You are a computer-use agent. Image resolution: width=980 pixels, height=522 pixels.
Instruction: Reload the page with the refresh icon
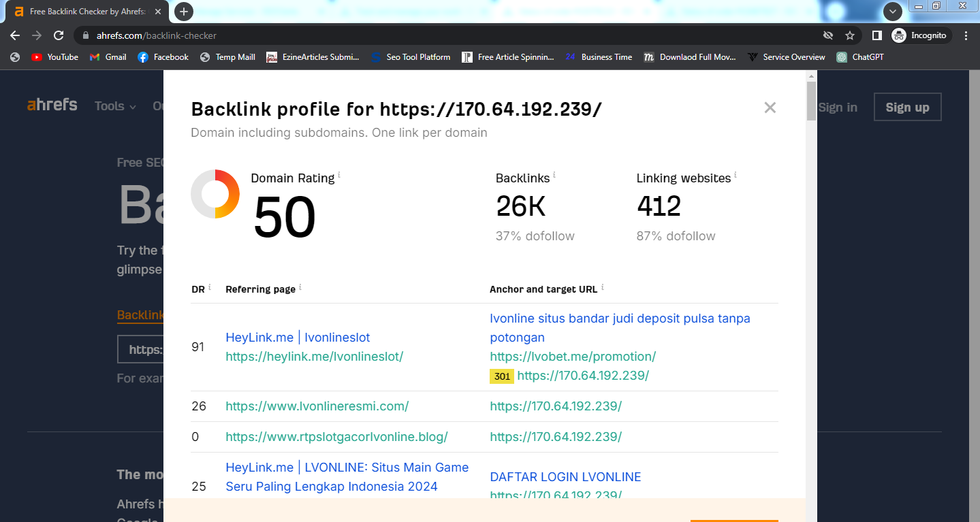coord(59,35)
